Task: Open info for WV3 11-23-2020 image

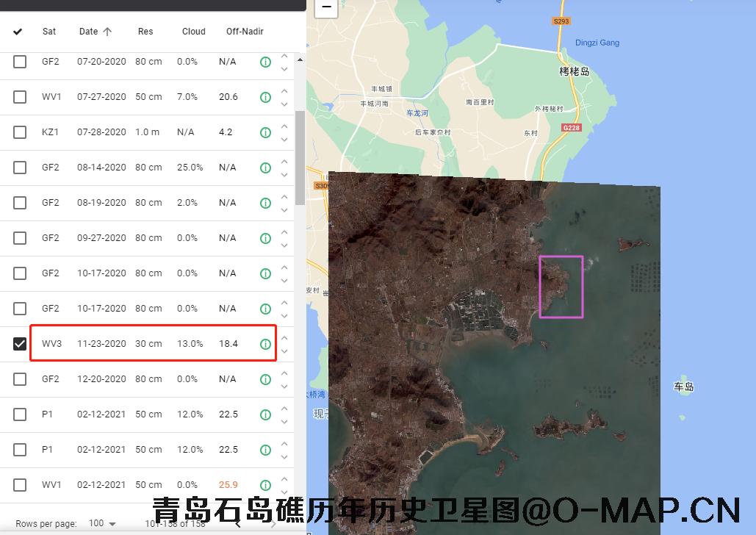Action: tap(265, 344)
